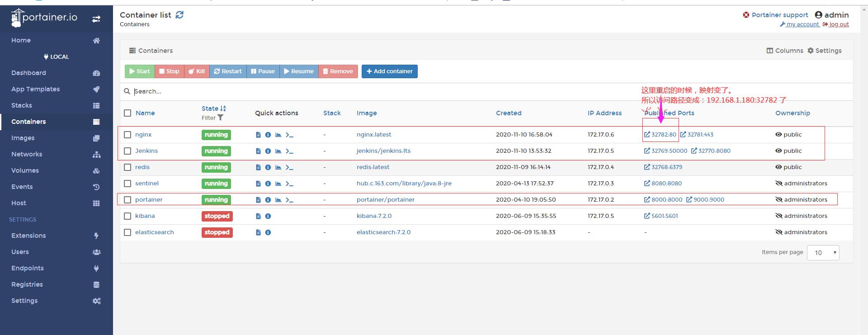This screenshot has width=868, height=335.
Task: Open console icon for nginx container
Action: point(290,135)
